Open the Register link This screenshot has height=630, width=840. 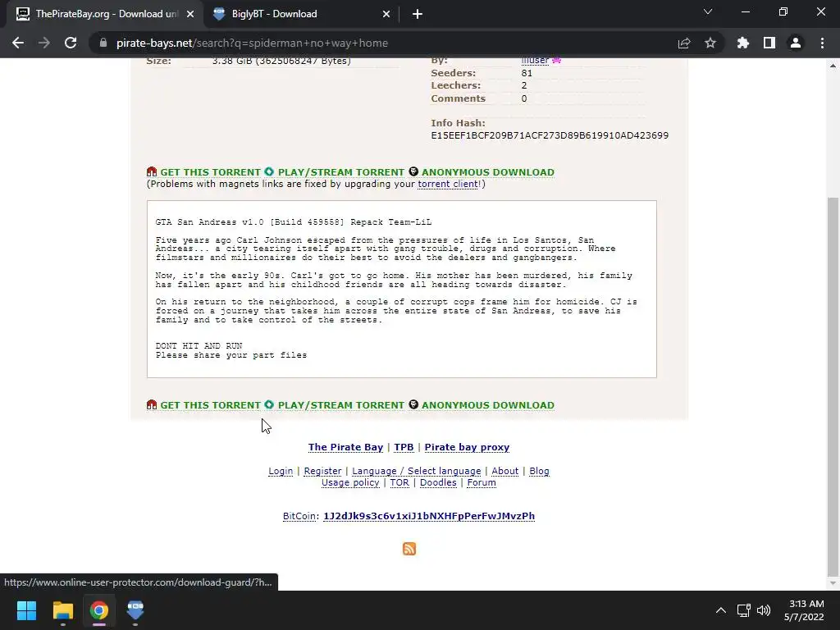click(322, 471)
